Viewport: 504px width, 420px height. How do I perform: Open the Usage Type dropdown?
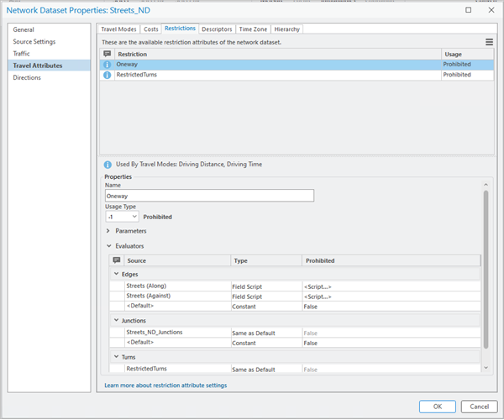click(123, 217)
